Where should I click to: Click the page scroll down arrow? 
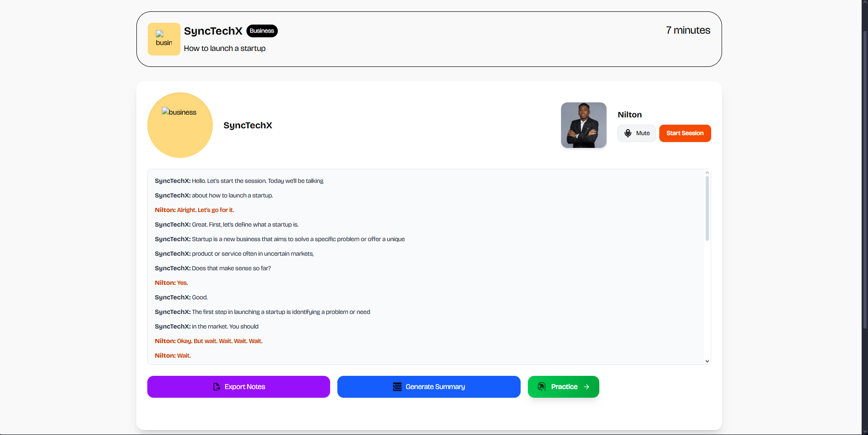point(864,431)
